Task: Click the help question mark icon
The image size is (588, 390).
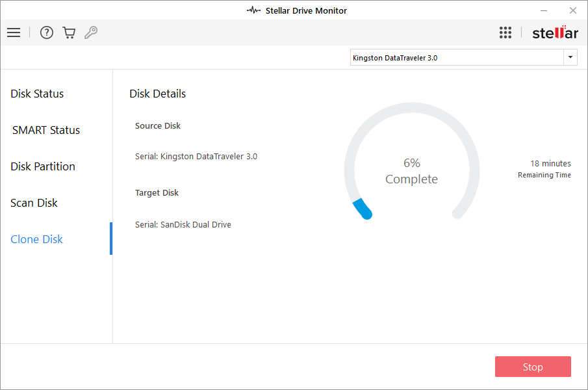Action: pyautogui.click(x=47, y=32)
